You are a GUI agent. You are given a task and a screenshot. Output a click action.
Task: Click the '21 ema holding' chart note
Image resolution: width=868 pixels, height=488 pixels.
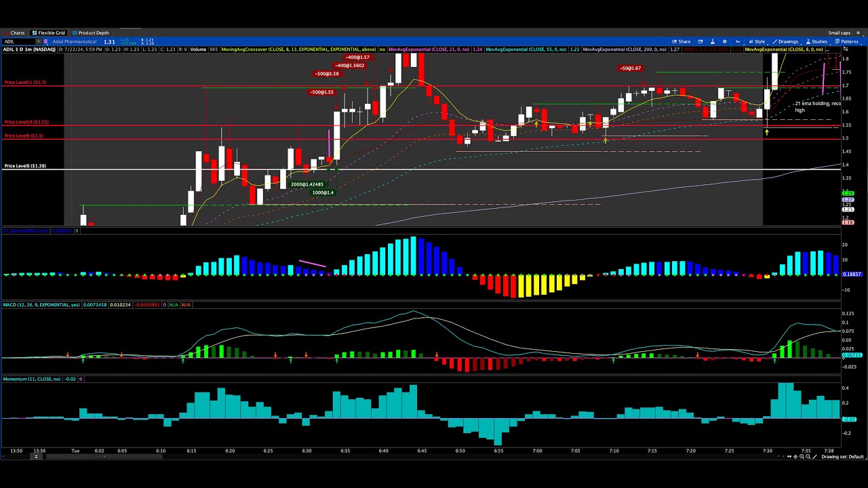pyautogui.click(x=817, y=106)
